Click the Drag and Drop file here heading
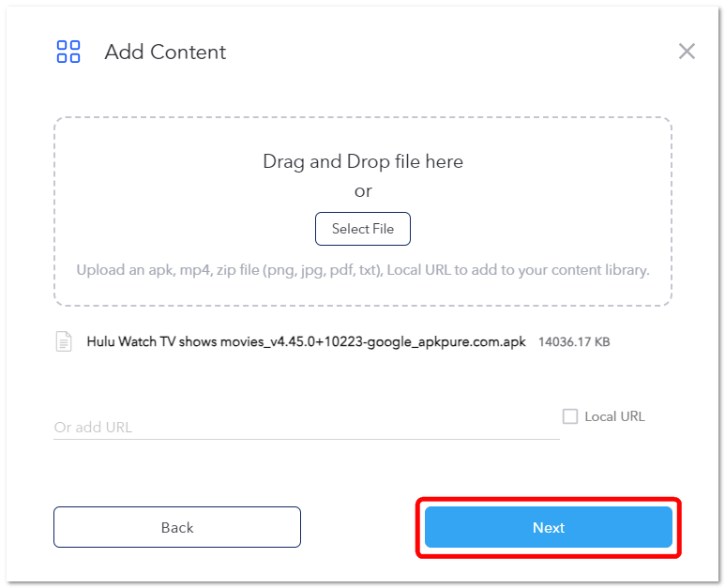 pyautogui.click(x=363, y=162)
